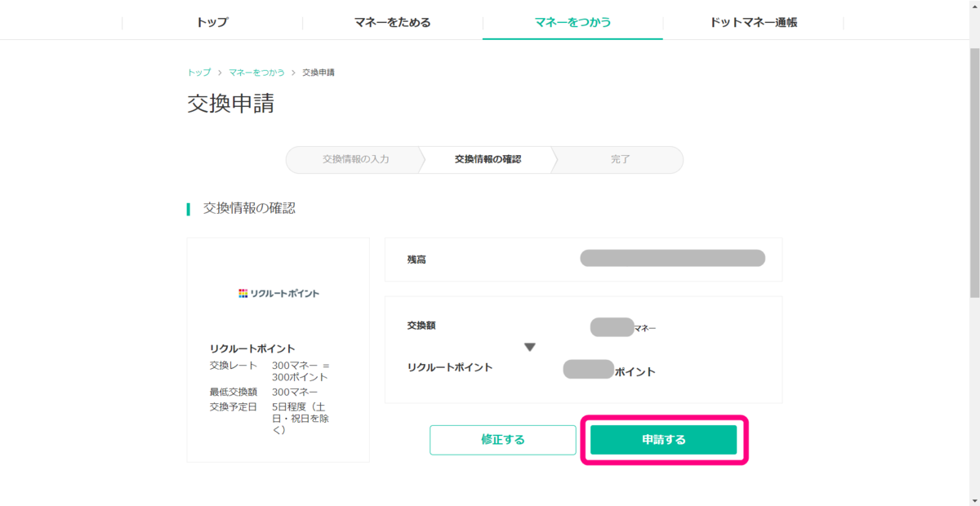Click the 交換額 label
Screen dimensions: 980x506
point(421,325)
